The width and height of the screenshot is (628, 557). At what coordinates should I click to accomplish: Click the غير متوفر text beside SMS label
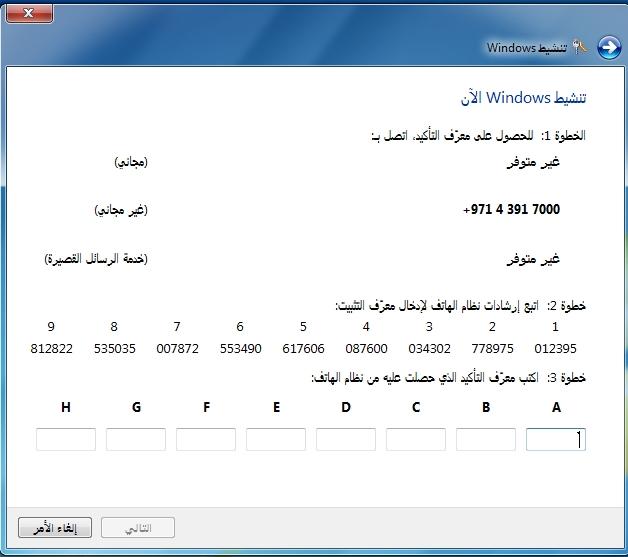(x=533, y=259)
